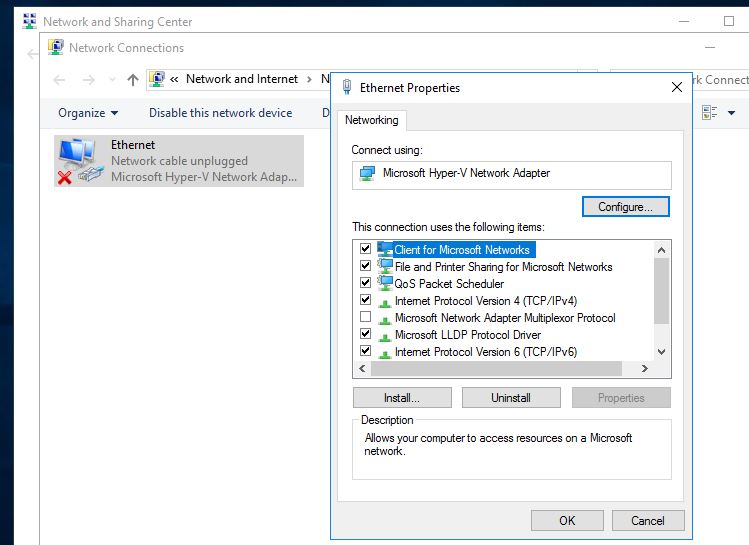Select the Ethernet adapter computer icon
749x545 pixels.
coord(80,161)
